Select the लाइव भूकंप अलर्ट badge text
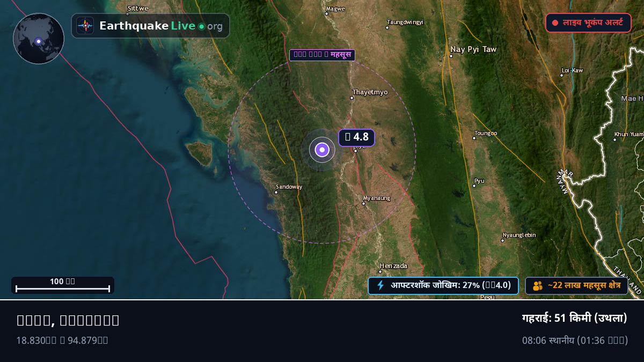This screenshot has width=644, height=362. tap(593, 23)
